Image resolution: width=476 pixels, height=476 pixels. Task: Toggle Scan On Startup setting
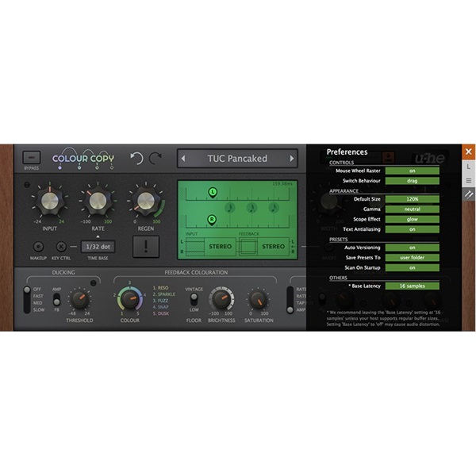tap(412, 268)
